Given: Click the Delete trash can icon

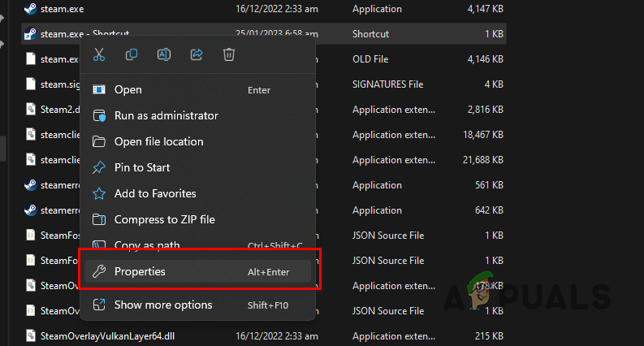Looking at the screenshot, I should click(229, 54).
